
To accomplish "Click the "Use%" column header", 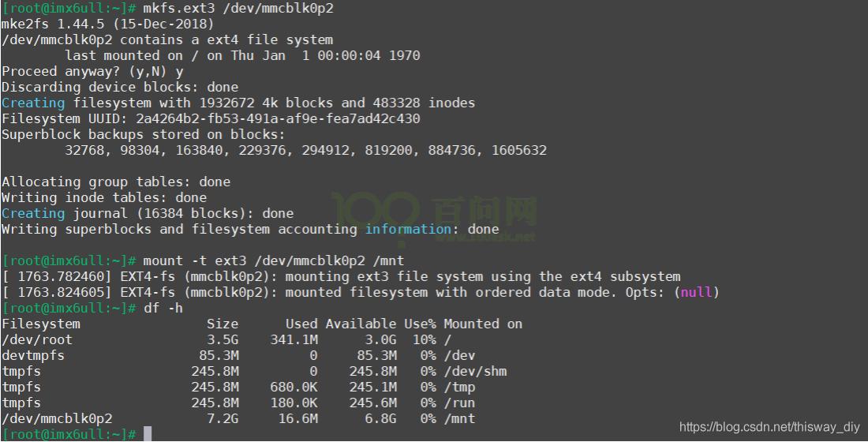I will click(420, 324).
